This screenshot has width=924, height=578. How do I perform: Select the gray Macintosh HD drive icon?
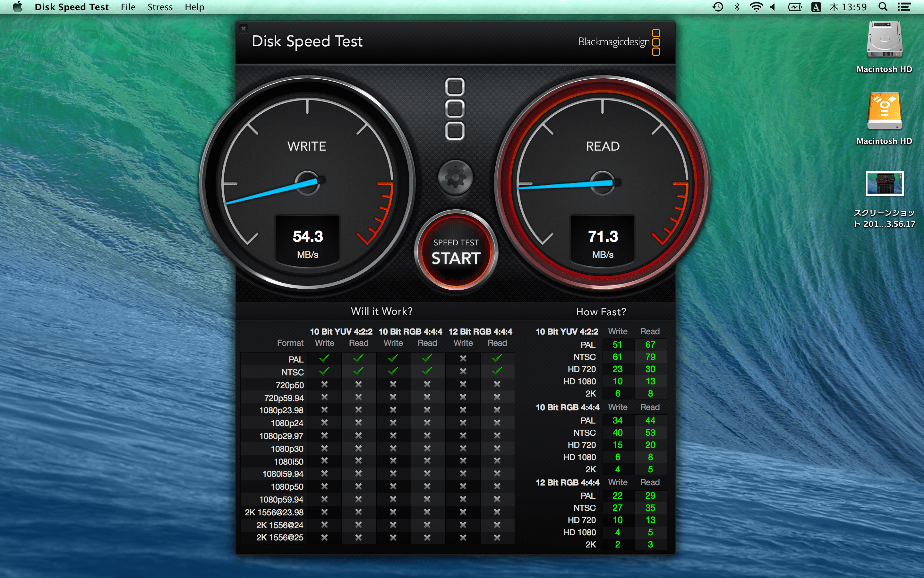[884, 39]
